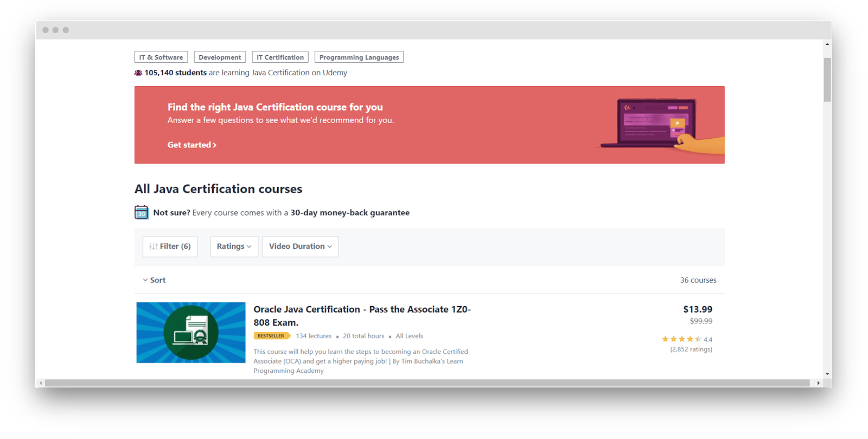Click the scroll down arrow
The width and height of the screenshot is (868, 439).
point(827,374)
